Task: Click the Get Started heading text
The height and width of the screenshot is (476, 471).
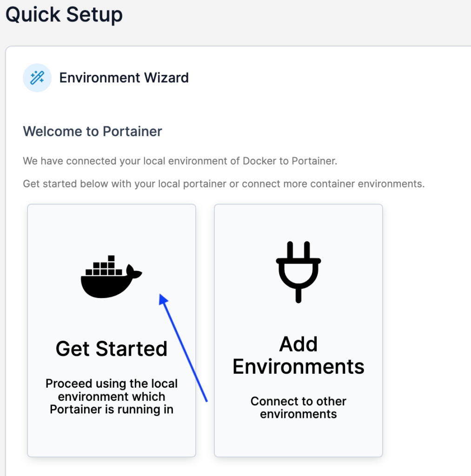Action: point(111,349)
